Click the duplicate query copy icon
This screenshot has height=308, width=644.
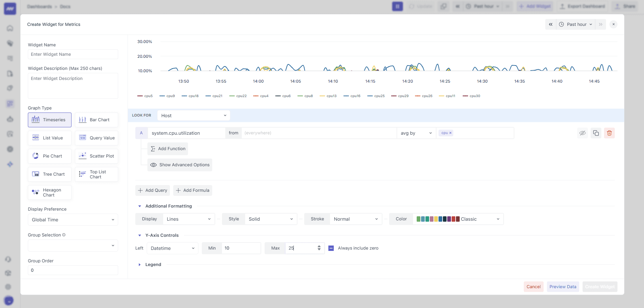[x=596, y=133]
